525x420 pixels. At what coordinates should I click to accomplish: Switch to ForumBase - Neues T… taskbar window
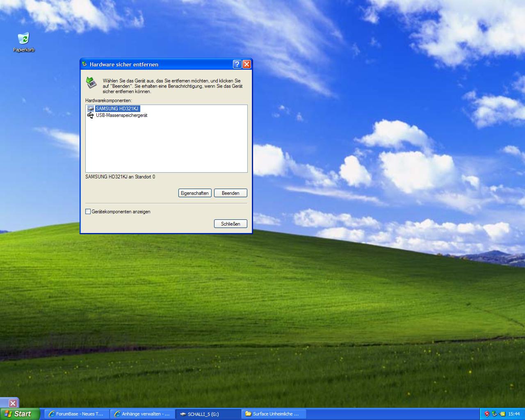click(77, 414)
